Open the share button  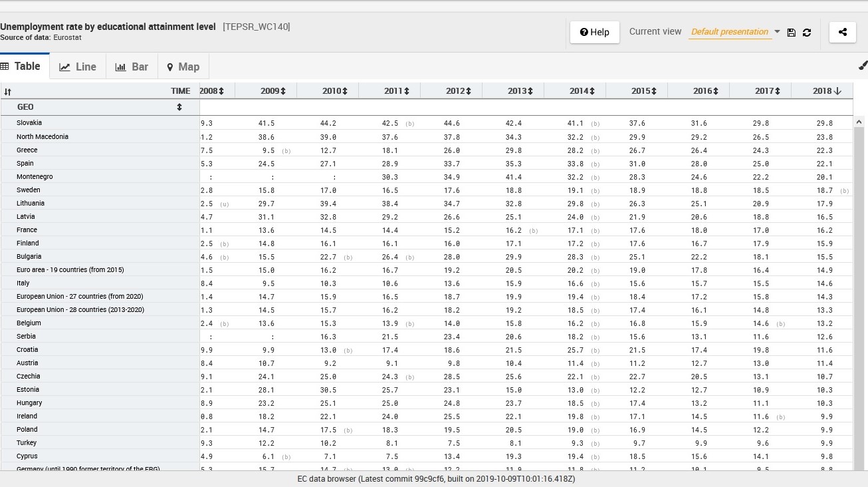coord(843,32)
